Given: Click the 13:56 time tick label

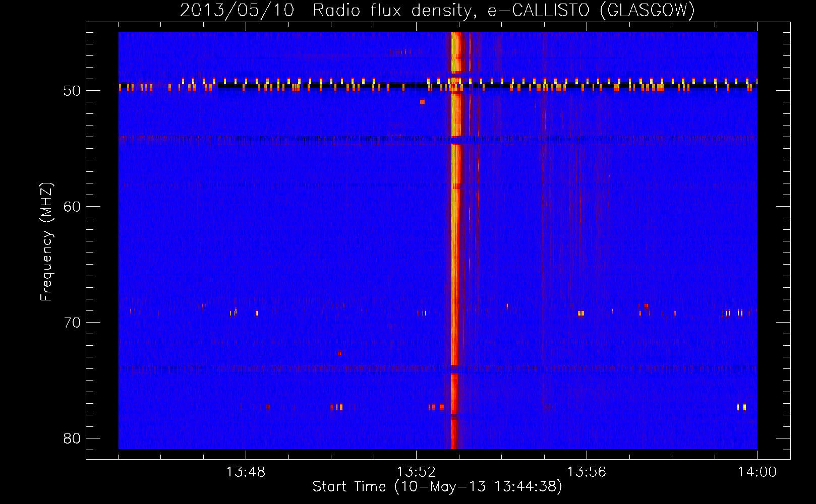Looking at the screenshot, I should (x=587, y=472).
